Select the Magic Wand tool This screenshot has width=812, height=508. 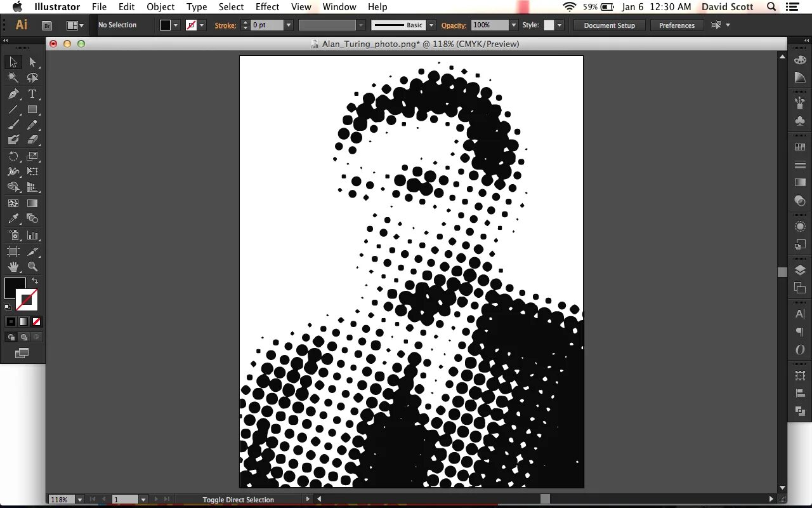click(13, 77)
